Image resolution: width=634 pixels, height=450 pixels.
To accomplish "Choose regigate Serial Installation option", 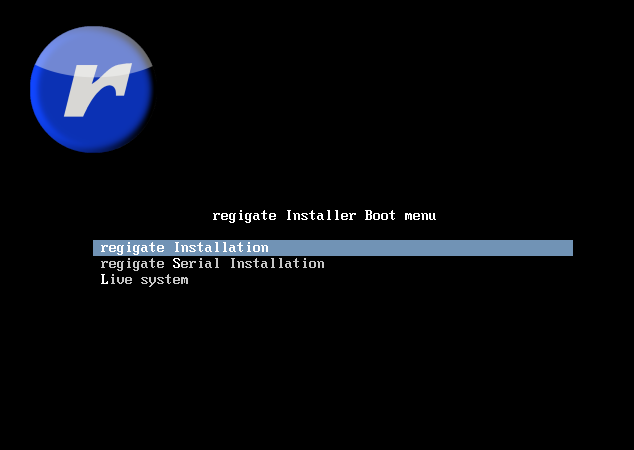I will click(x=212, y=264).
